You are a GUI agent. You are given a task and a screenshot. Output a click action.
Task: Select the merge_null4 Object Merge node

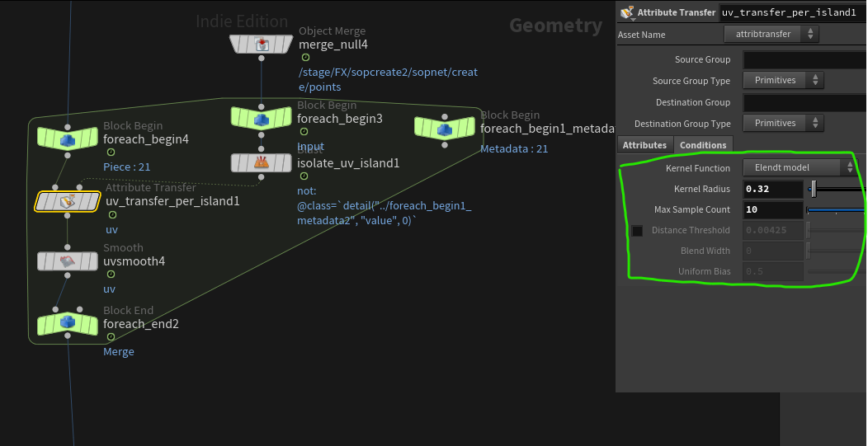point(262,45)
